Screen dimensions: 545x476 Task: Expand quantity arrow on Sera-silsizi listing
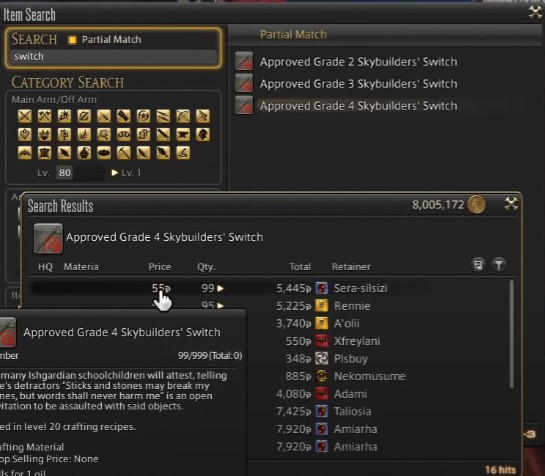pyautogui.click(x=220, y=288)
